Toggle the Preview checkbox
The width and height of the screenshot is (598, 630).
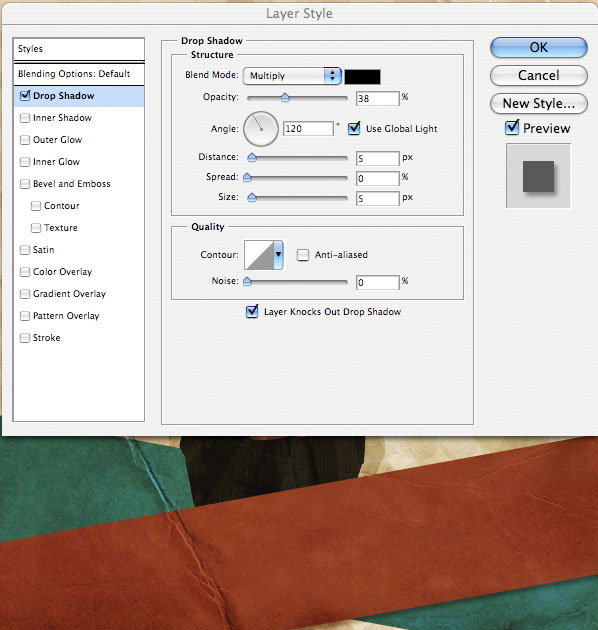512,128
